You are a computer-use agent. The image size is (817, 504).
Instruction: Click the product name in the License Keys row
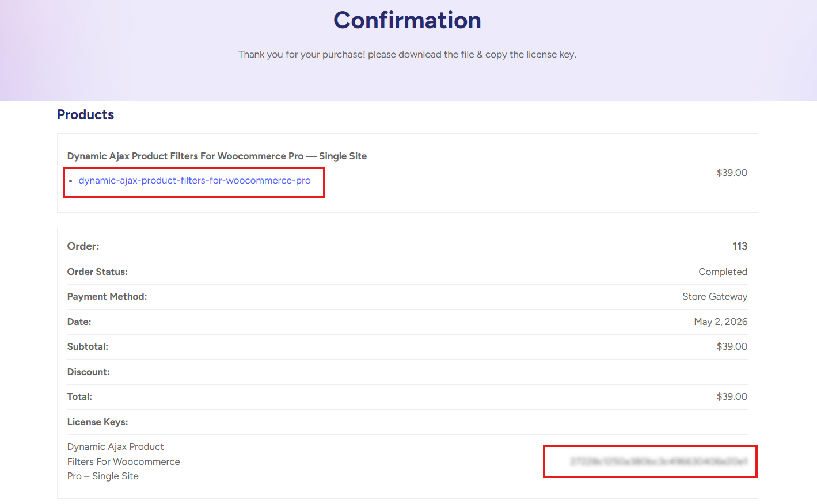coord(124,461)
